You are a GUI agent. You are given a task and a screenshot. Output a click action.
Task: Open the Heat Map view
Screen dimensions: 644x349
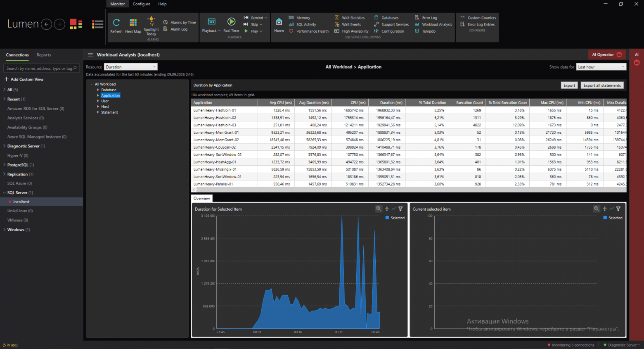(133, 26)
